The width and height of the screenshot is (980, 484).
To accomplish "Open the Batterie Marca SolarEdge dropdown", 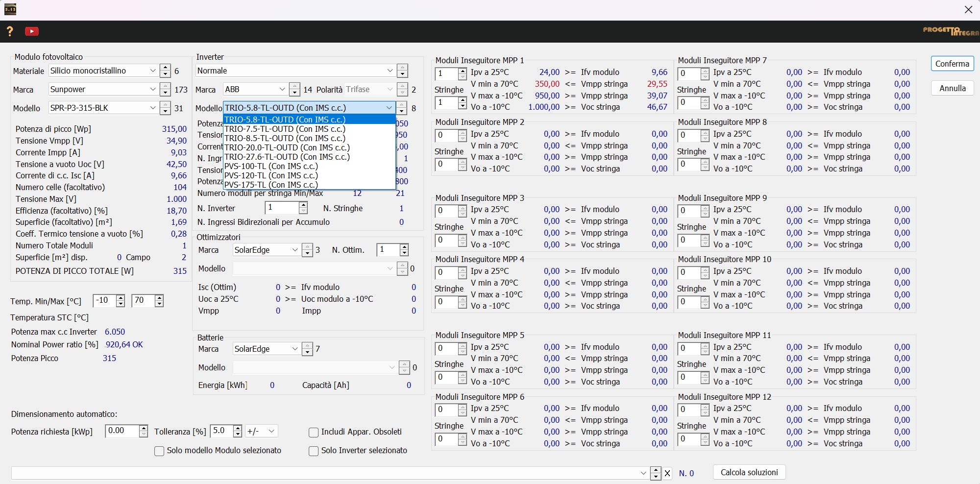I will tap(266, 349).
